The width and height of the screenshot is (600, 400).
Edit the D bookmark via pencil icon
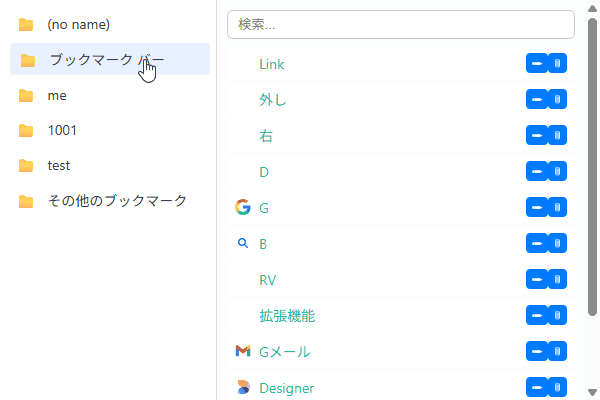pos(536,171)
